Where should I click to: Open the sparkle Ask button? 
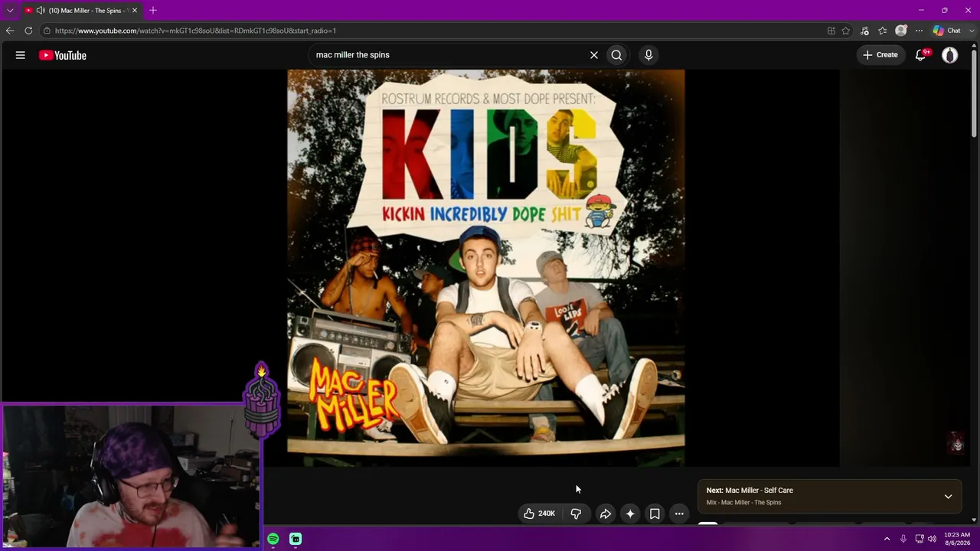click(x=630, y=514)
